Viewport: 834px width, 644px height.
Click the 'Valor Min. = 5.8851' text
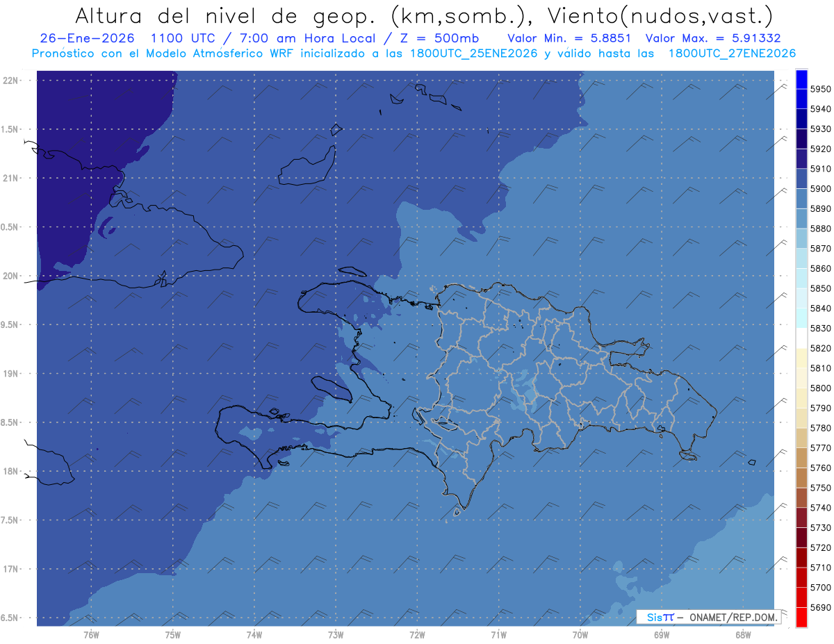[x=569, y=38]
